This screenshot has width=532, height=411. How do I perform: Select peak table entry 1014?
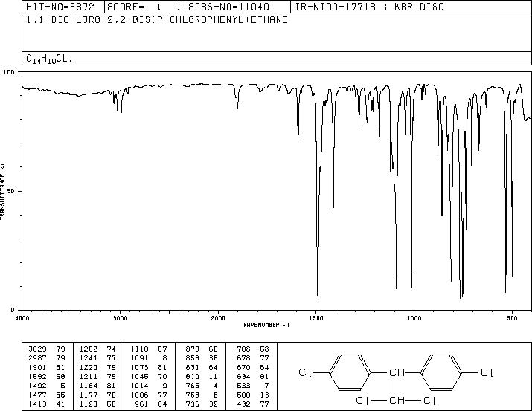(x=140, y=386)
